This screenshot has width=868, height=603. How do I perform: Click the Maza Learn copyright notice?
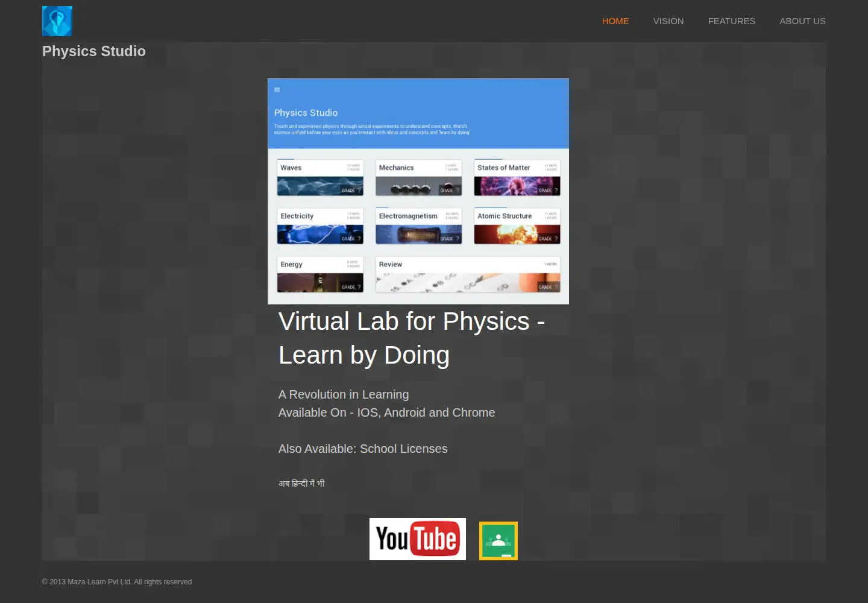117,582
